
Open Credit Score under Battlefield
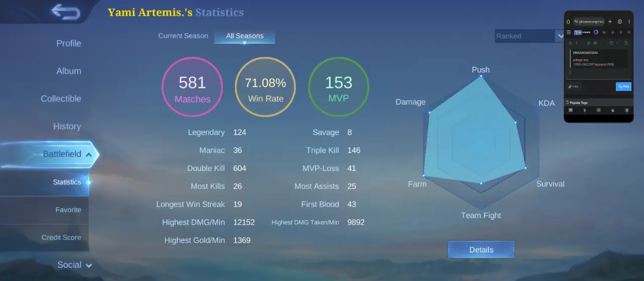click(x=61, y=237)
